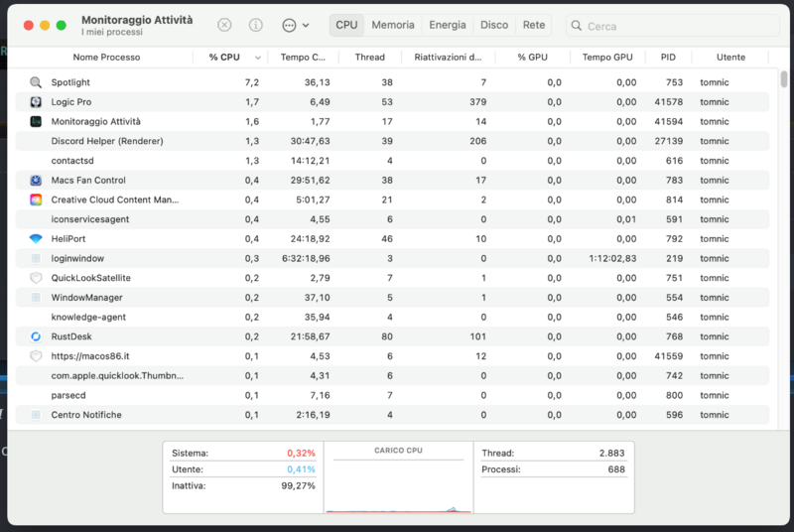The height and width of the screenshot is (532, 794).
Task: Click the Spotlight magnifying glass process icon
Action: (36, 82)
